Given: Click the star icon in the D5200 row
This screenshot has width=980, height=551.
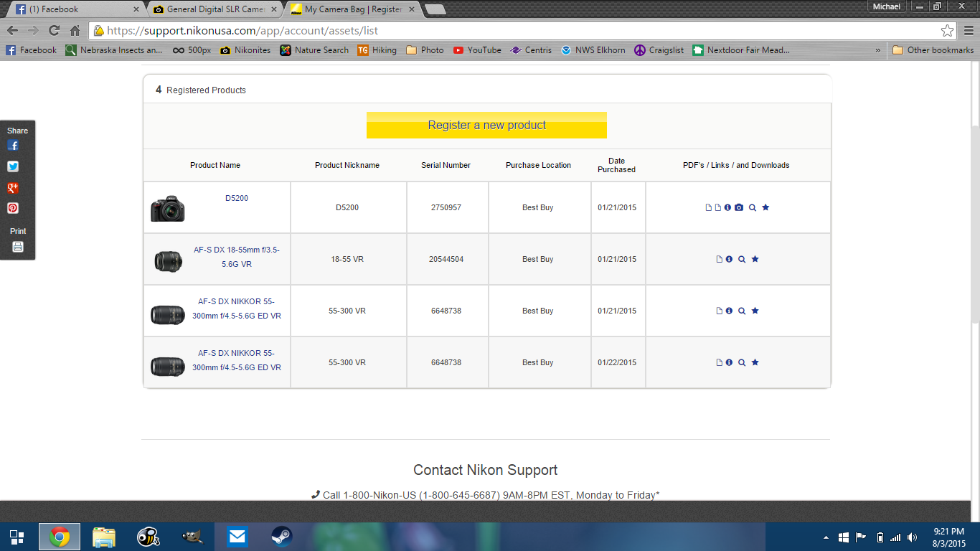Looking at the screenshot, I should 765,207.
